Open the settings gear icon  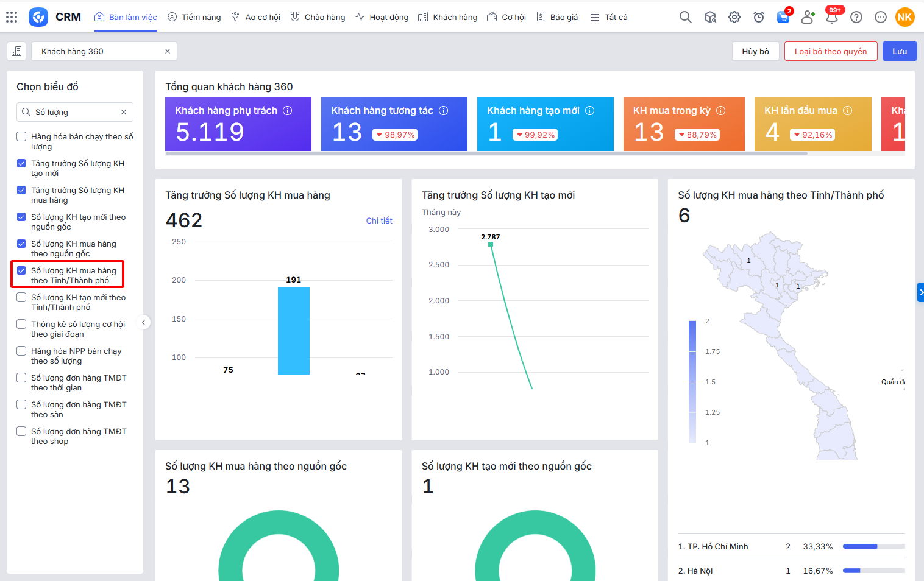734,17
